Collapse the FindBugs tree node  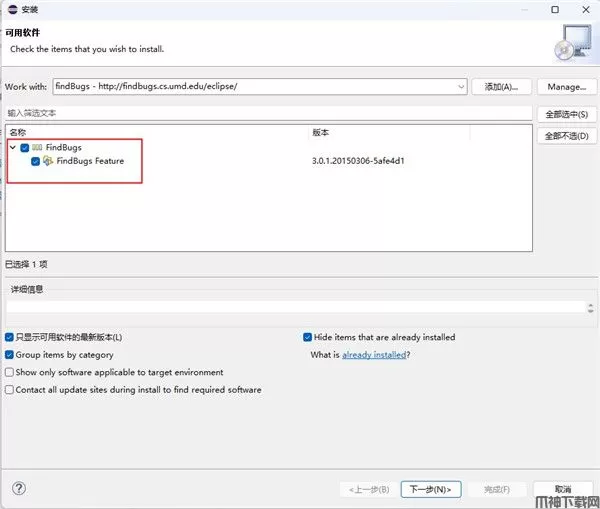[x=13, y=147]
